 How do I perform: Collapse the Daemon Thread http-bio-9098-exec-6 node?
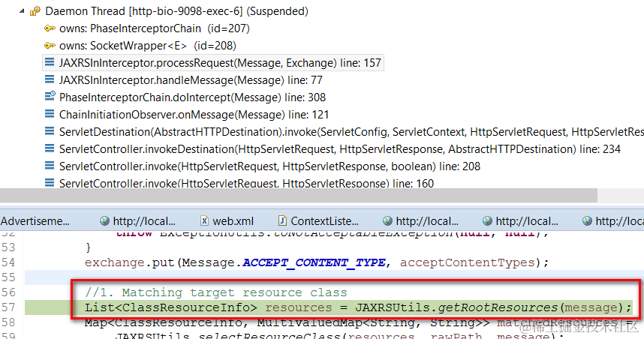(22, 11)
